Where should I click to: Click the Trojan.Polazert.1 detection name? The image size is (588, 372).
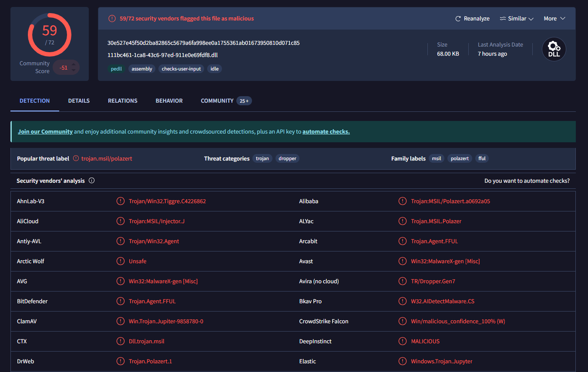click(x=151, y=361)
